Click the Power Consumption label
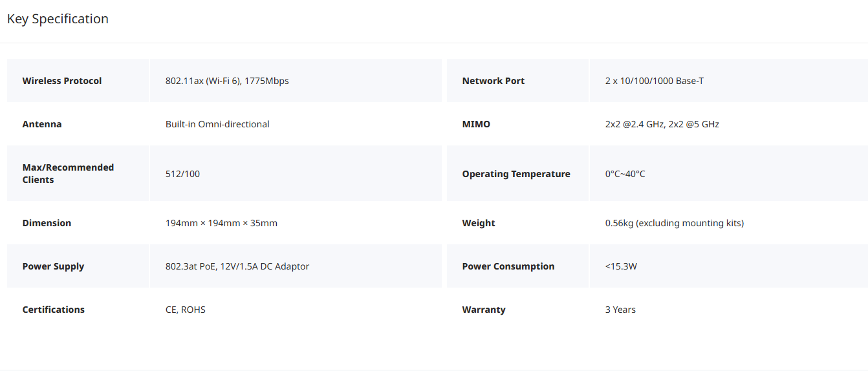 pyautogui.click(x=508, y=266)
